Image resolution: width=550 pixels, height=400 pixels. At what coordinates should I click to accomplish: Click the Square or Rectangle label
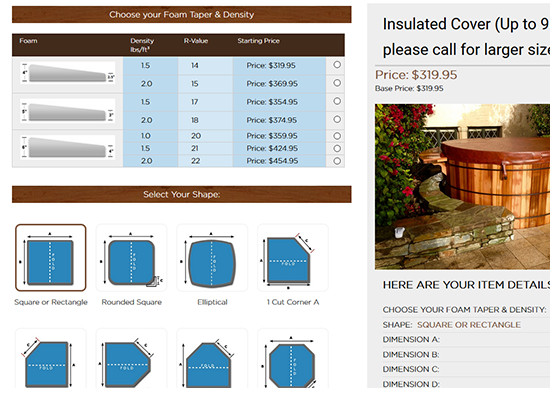[x=51, y=302]
